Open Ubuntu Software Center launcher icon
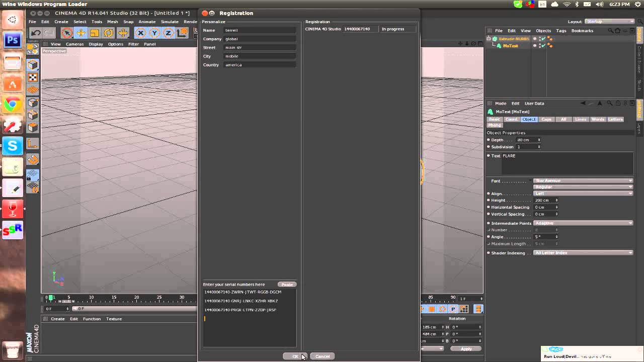644x362 pixels. (x=13, y=84)
